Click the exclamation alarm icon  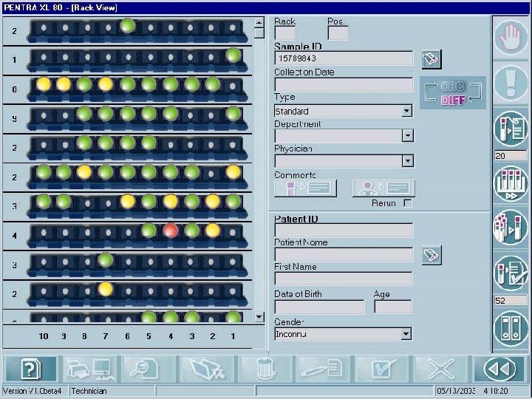point(511,83)
